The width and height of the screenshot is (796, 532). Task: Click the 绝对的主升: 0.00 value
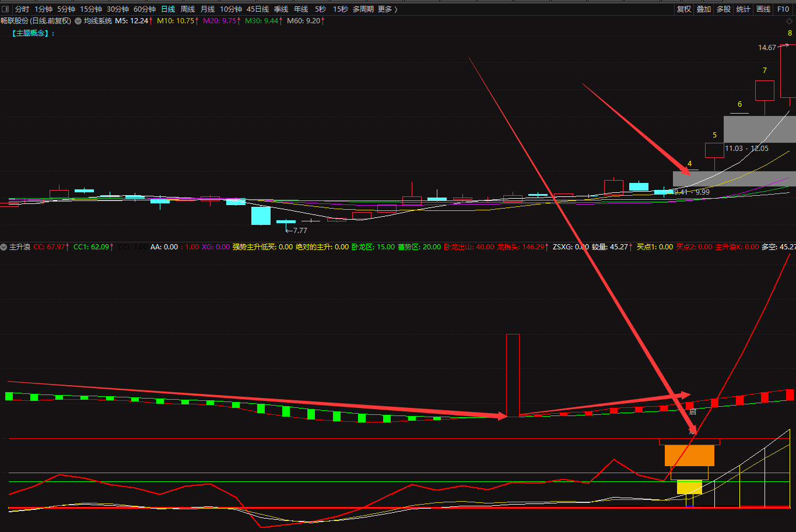(x=322, y=247)
